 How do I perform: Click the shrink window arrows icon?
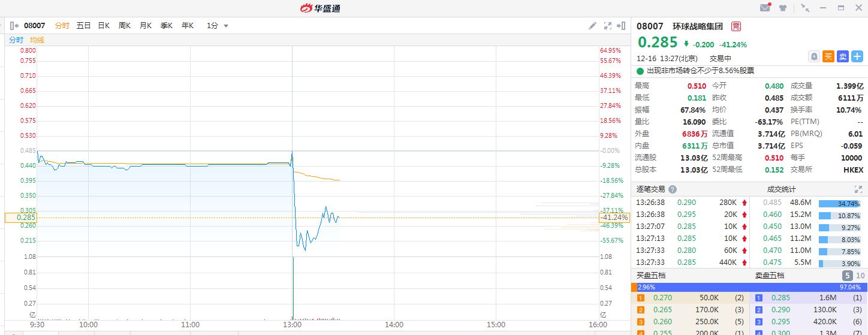click(805, 8)
